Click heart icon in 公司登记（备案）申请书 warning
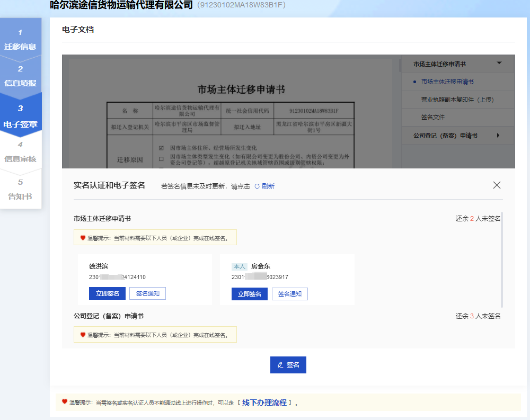This screenshot has height=420, width=530. pyautogui.click(x=83, y=335)
